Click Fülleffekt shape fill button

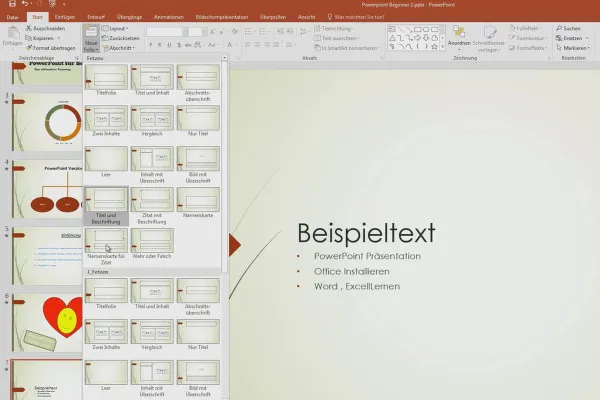tap(525, 28)
